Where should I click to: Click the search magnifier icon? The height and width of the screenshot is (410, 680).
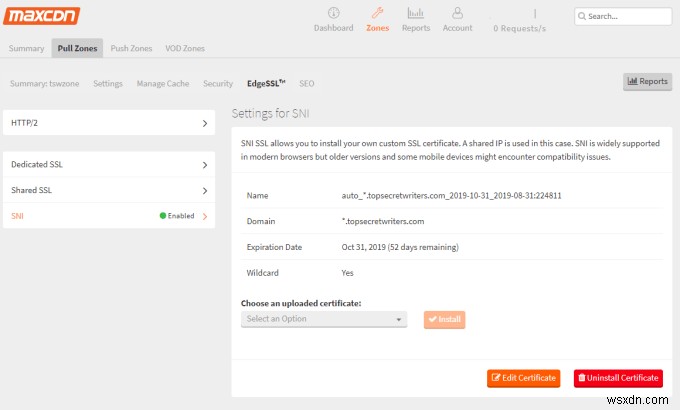click(582, 17)
